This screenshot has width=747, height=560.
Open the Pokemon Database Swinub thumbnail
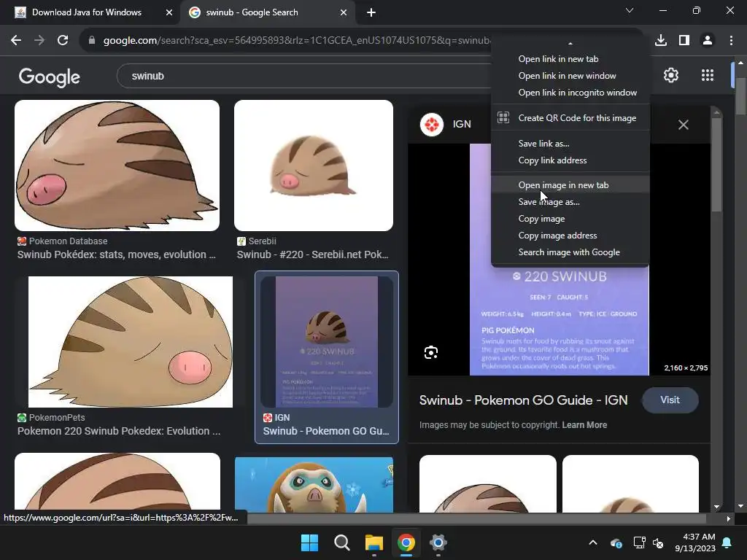point(117,166)
